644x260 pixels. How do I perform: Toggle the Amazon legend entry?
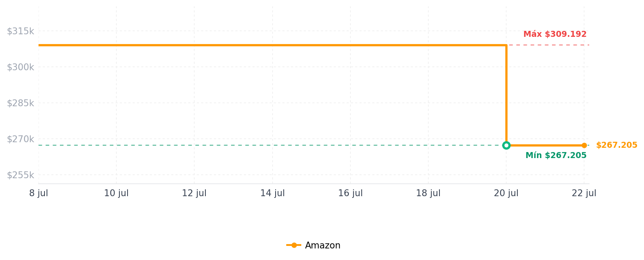tap(314, 245)
